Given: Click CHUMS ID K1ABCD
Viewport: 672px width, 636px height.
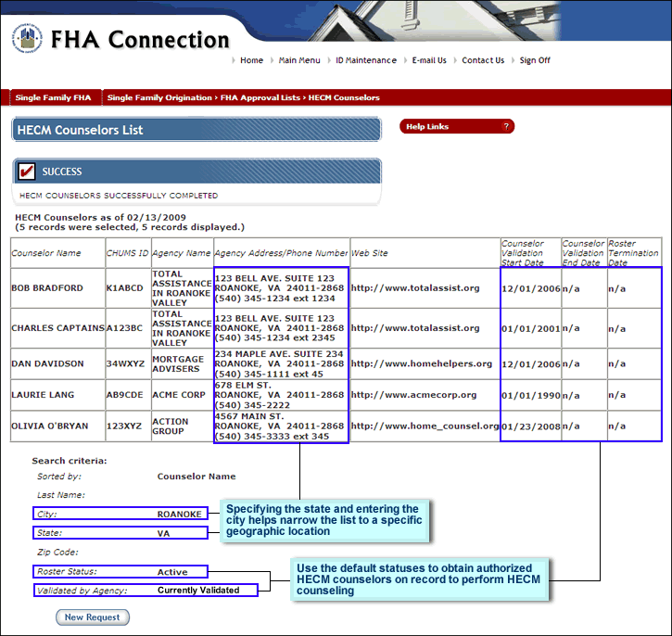Looking at the screenshot, I should tap(125, 288).
